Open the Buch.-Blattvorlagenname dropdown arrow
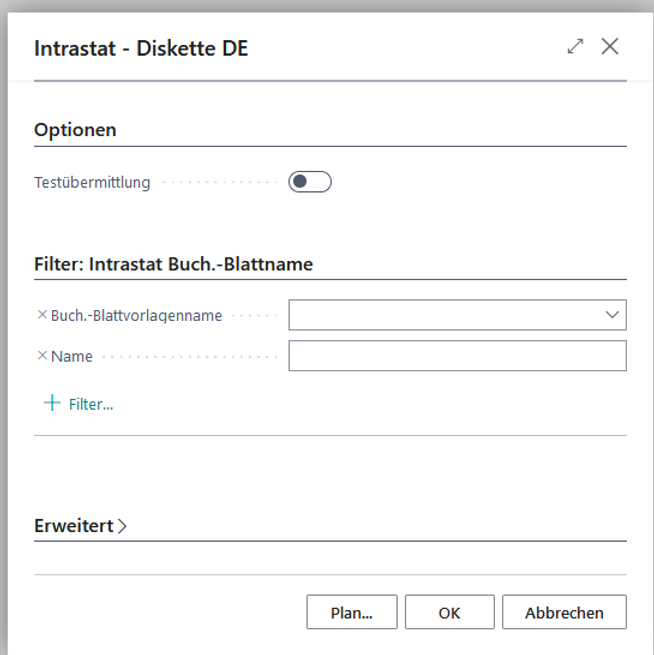This screenshot has width=654, height=655. (x=612, y=315)
